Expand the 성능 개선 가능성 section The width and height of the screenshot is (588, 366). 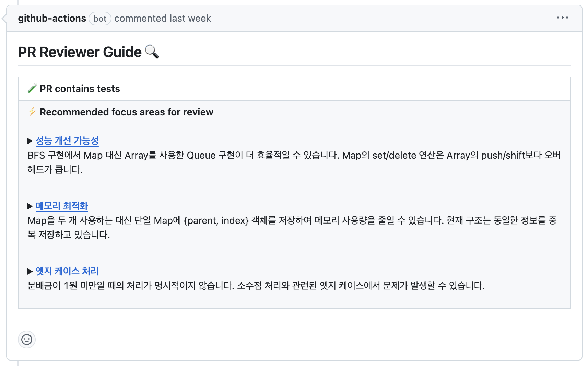pos(67,140)
